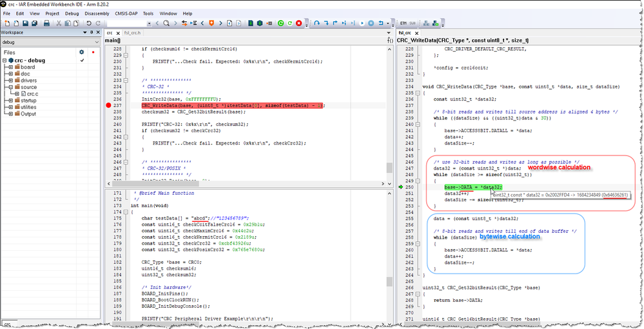
Task: Click the Run to Cursor icon
Action: click(x=353, y=23)
